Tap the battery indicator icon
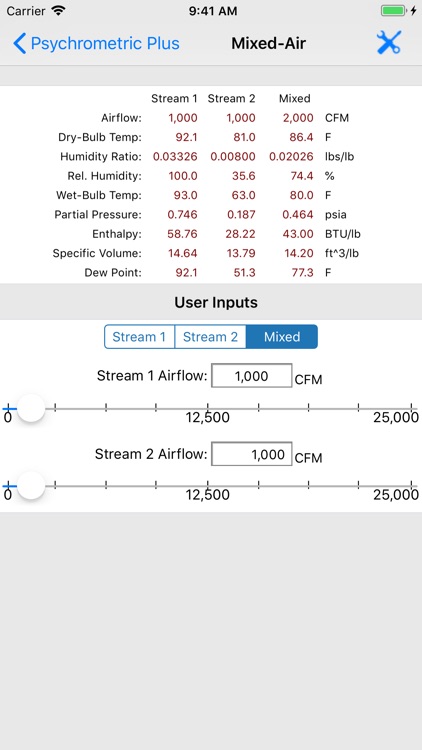This screenshot has width=422, height=750. pyautogui.click(x=394, y=11)
